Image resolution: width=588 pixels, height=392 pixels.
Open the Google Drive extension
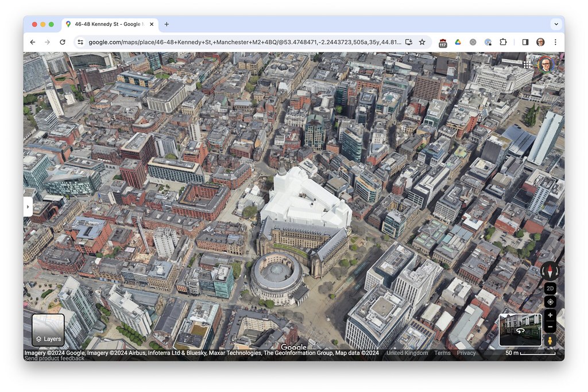point(458,42)
